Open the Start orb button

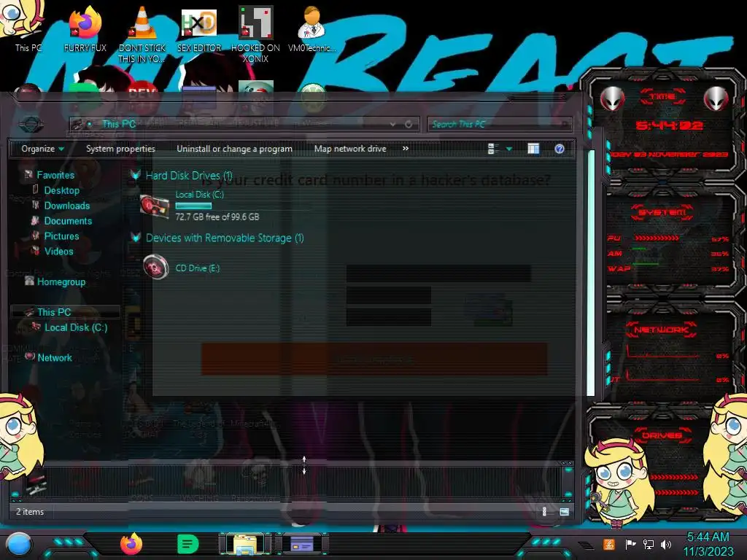tap(19, 544)
